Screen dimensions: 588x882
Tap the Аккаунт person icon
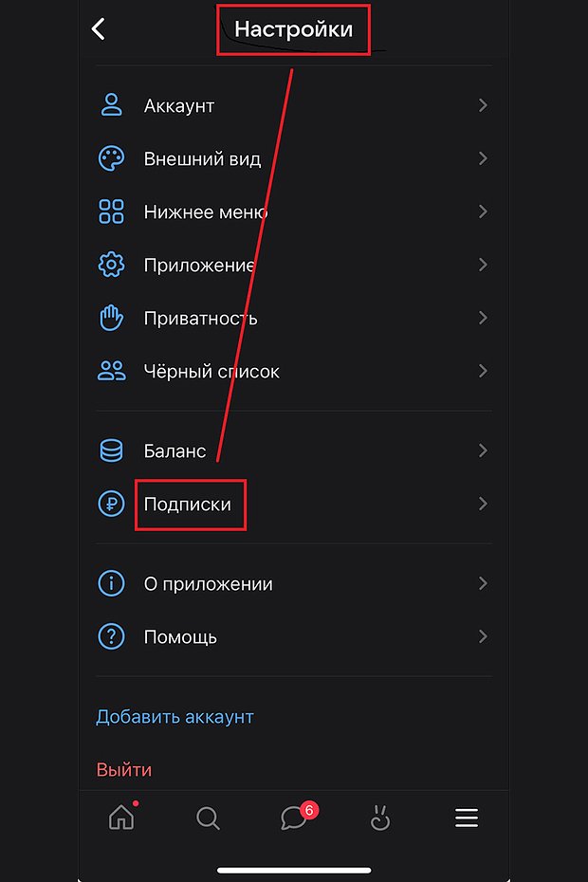(x=111, y=105)
